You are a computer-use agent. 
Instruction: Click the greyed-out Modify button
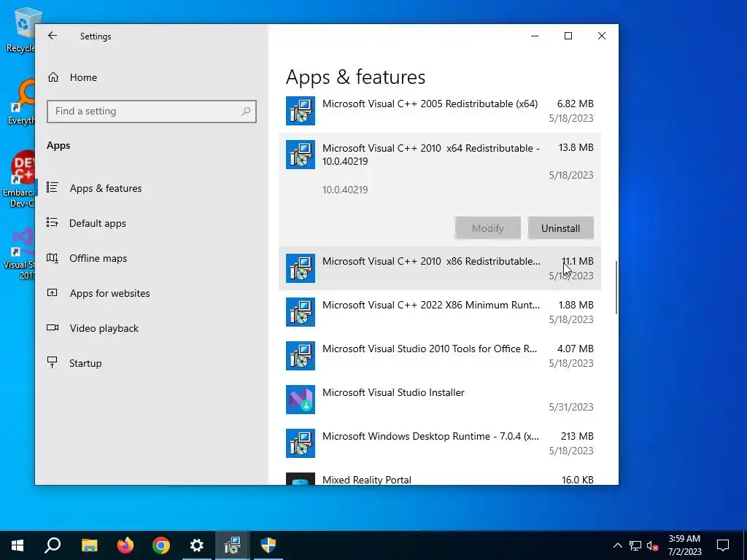point(487,228)
